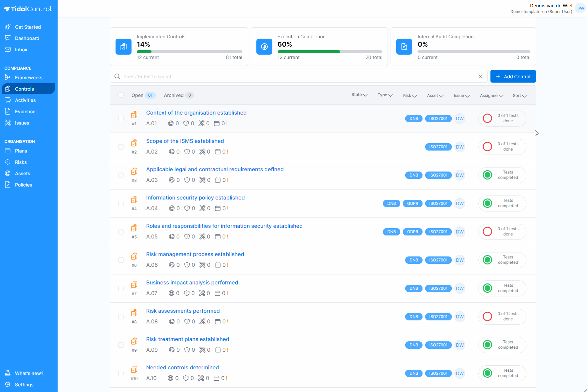Tick the checkbox for control A.01
This screenshot has width=587, height=392.
pyautogui.click(x=121, y=118)
